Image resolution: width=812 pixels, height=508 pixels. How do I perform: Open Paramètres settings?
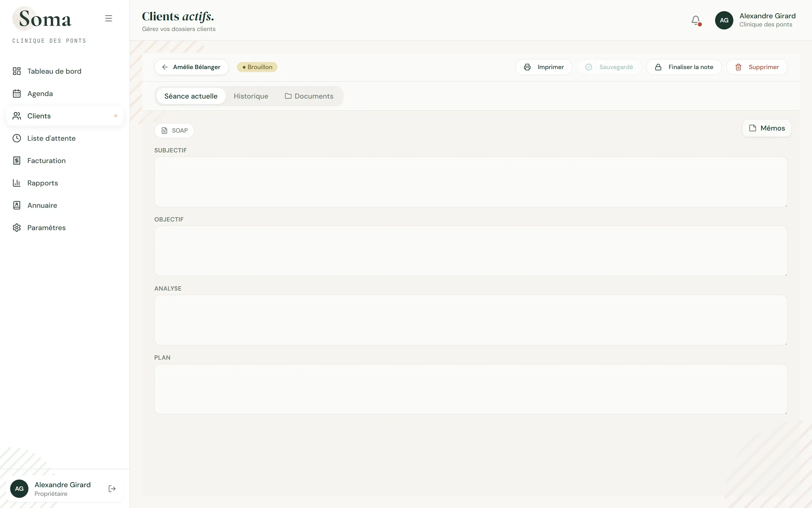[64, 228]
